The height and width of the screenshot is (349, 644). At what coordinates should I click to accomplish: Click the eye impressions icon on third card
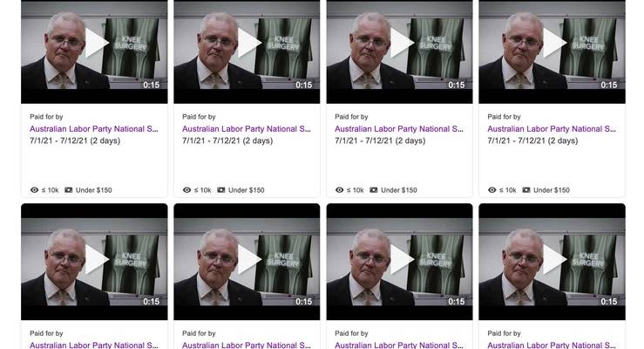pos(340,190)
